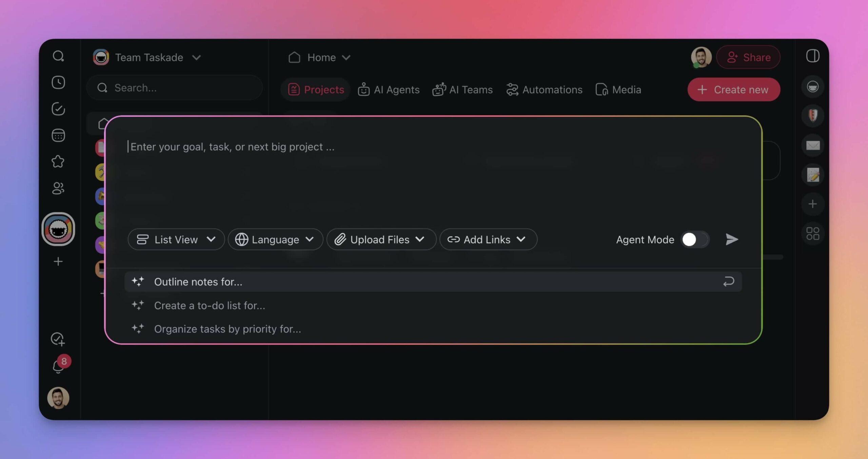Switch to the AI Teams tab
Screen dimensions: 868x459
click(463, 89)
